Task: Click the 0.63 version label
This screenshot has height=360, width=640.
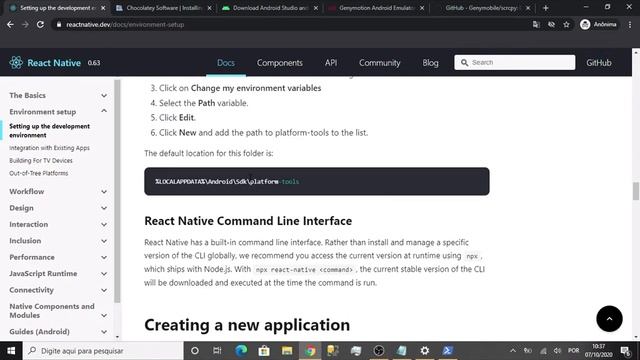Action: tap(94, 62)
